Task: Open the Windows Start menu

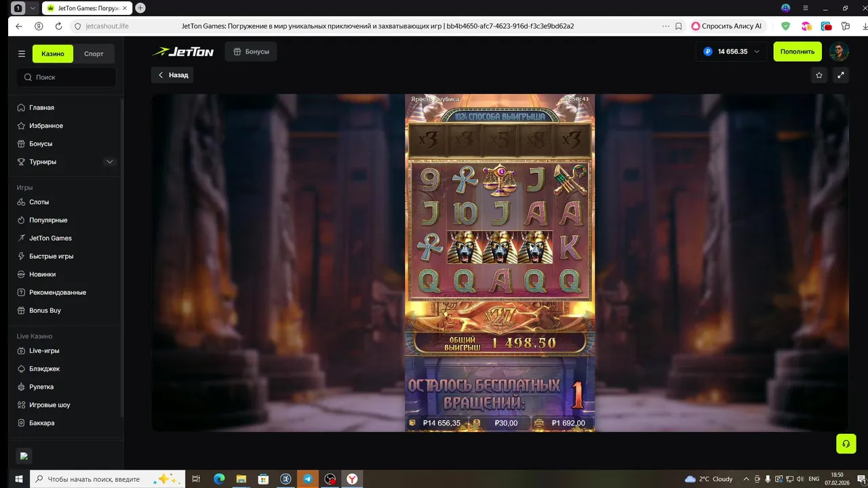Action: tap(19, 479)
